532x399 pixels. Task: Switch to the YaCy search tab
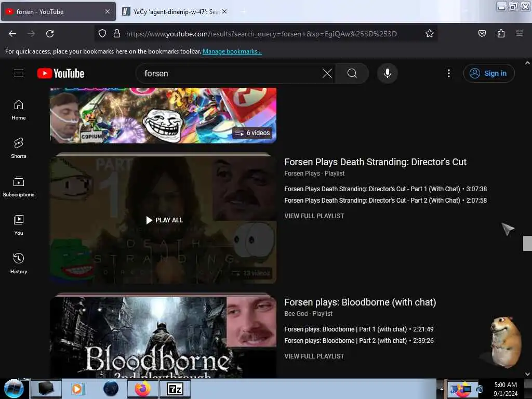click(x=175, y=11)
